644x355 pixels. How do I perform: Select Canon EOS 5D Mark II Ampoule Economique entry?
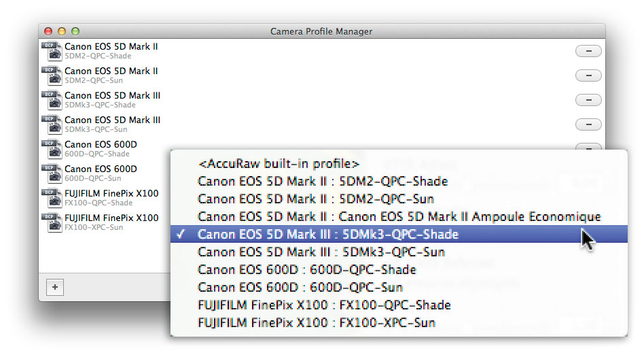point(399,217)
